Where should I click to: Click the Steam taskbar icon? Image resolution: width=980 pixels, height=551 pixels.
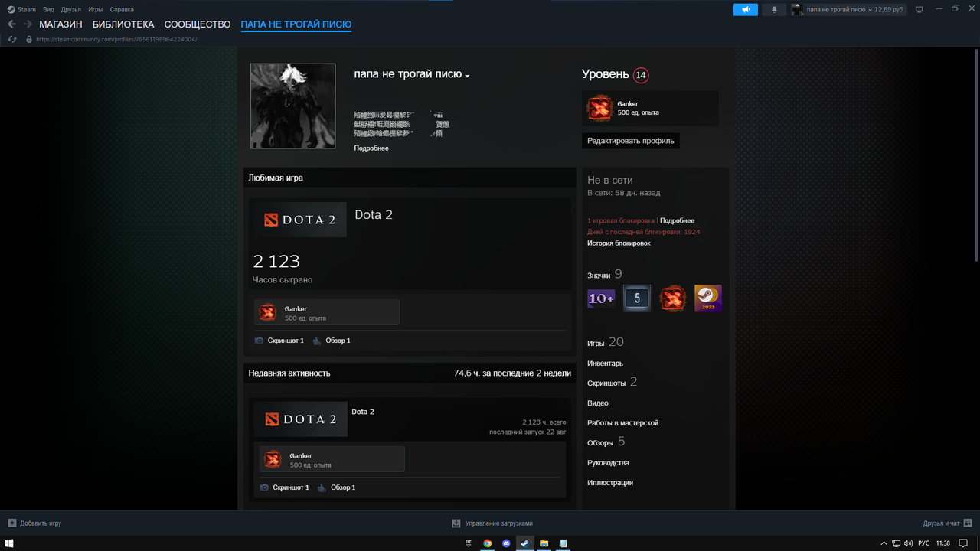(x=525, y=543)
